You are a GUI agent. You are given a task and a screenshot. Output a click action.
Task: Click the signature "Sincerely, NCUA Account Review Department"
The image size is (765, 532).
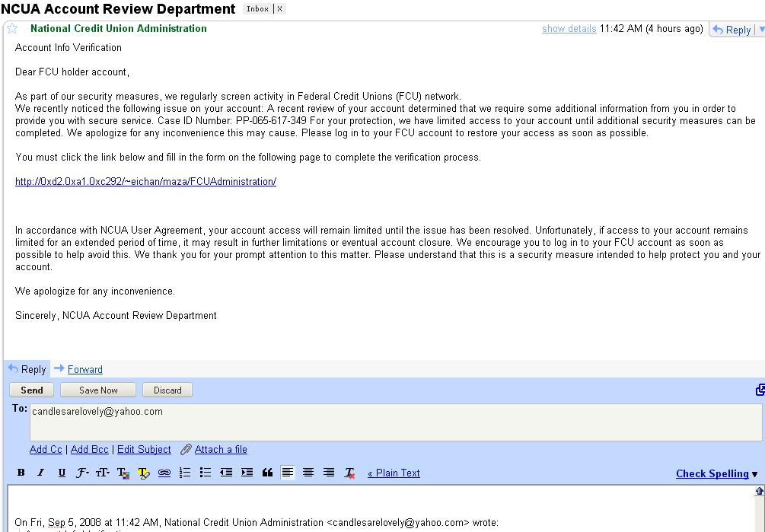pos(116,316)
